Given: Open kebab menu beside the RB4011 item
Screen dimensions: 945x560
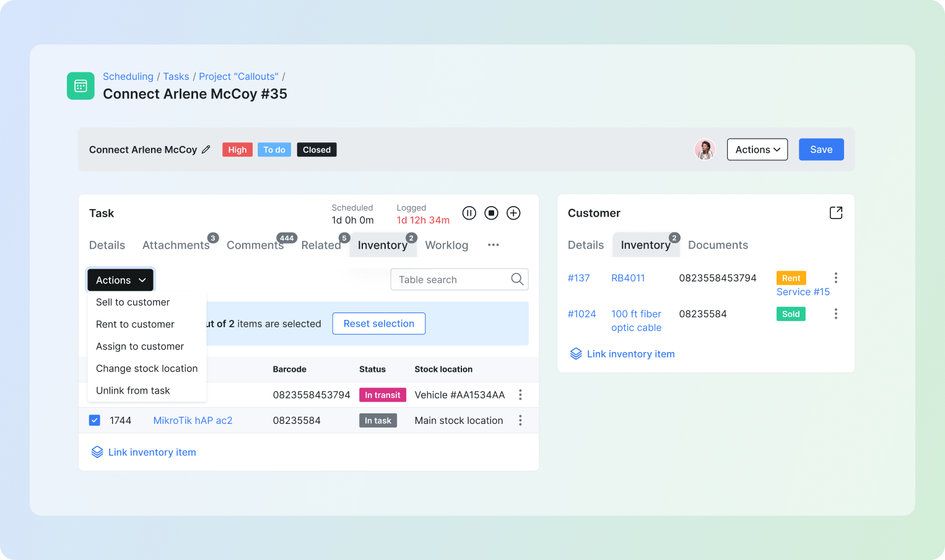Looking at the screenshot, I should [x=836, y=278].
